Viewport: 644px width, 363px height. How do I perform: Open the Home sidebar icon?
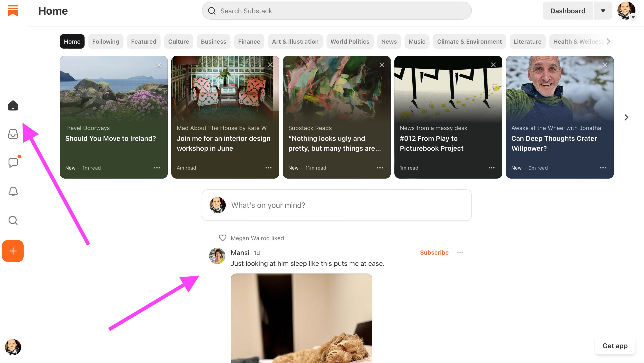13,105
